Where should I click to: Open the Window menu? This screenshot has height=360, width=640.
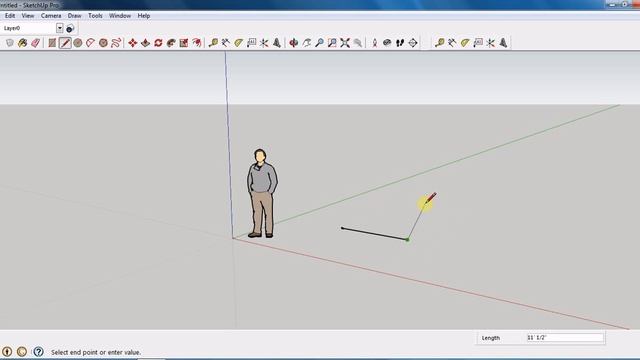click(x=120, y=16)
